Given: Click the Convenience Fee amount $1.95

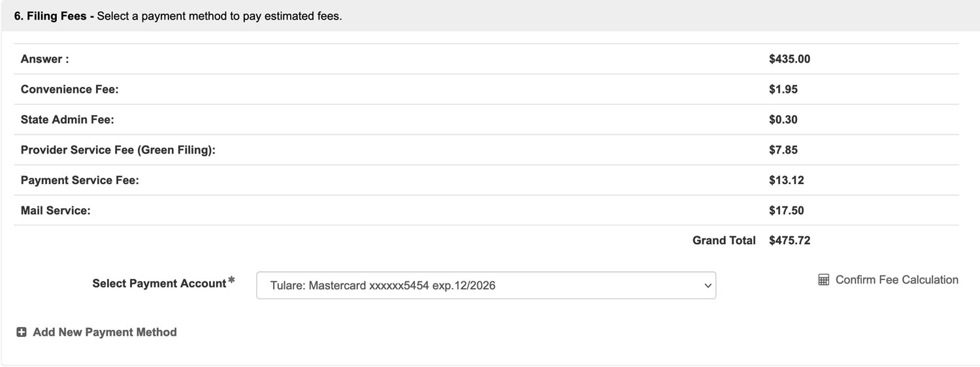Looking at the screenshot, I should coord(783,89).
